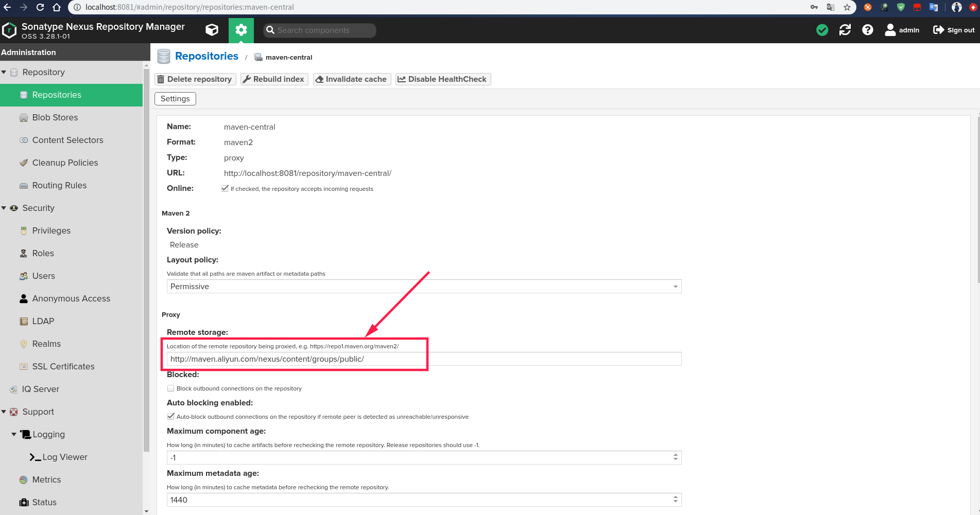Select the Settings tab

click(175, 99)
